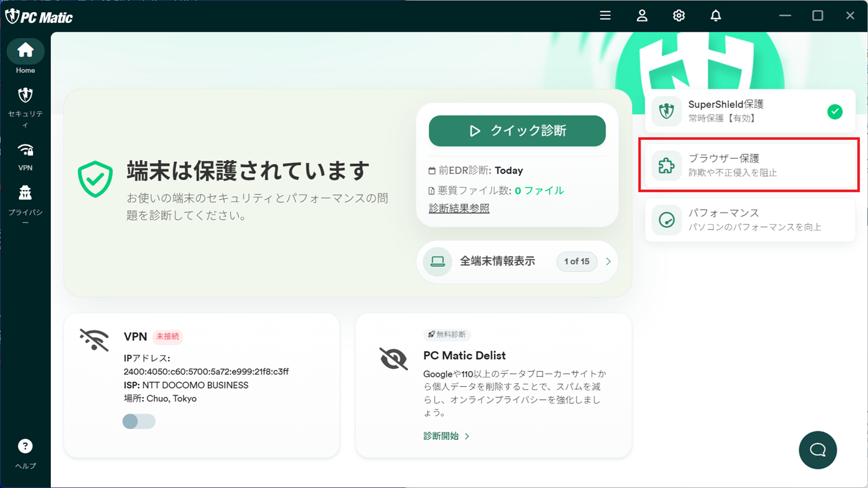Click the PC Matic logo
This screenshot has height=488, width=868.
pos(39,17)
